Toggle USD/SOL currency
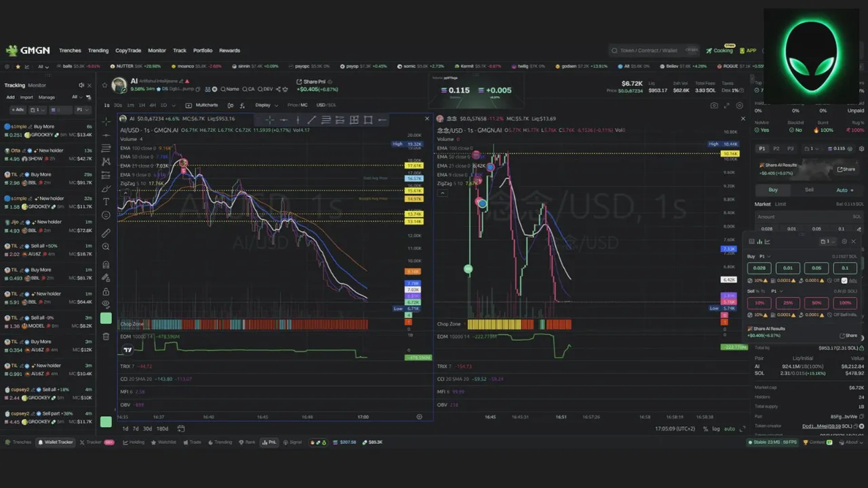This screenshot has width=868, height=488. [x=326, y=105]
